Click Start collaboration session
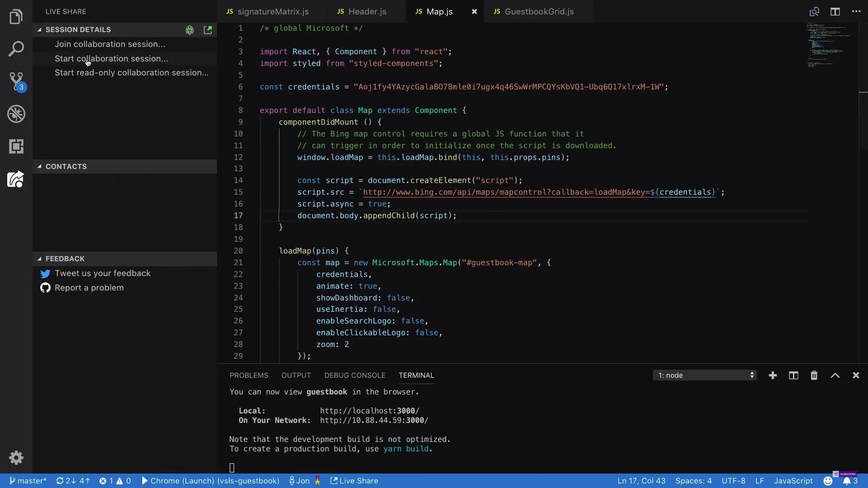The height and width of the screenshot is (488, 868). pos(111,59)
